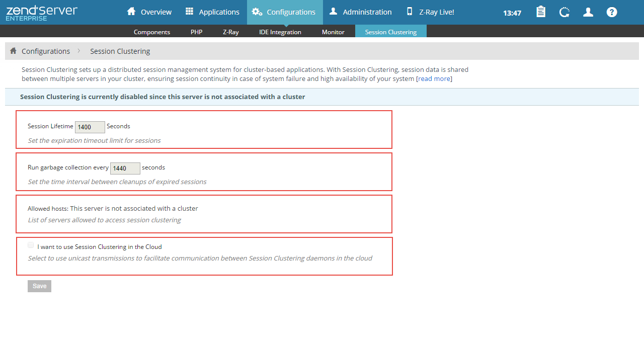Viewport: 644px width, 341px height.
Task: Follow the read more link
Action: coord(434,78)
